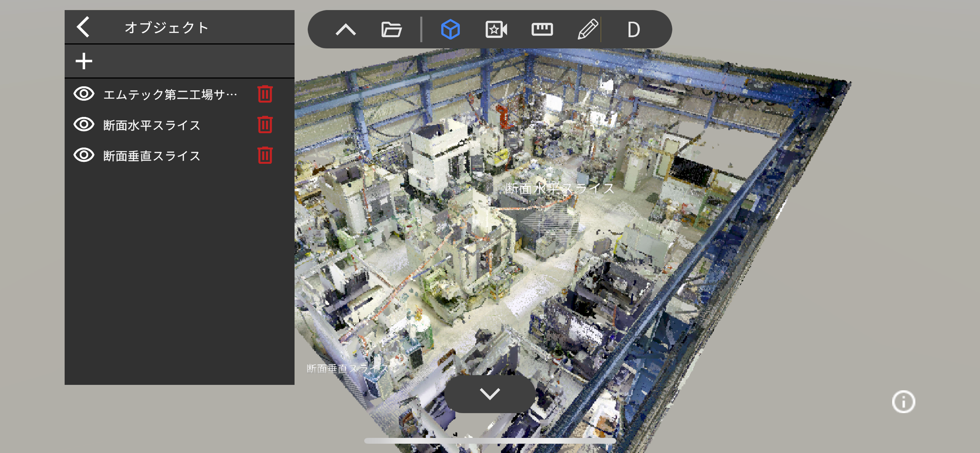Image resolution: width=980 pixels, height=453 pixels.
Task: Expand the bottom panel down chevron
Action: click(x=490, y=394)
